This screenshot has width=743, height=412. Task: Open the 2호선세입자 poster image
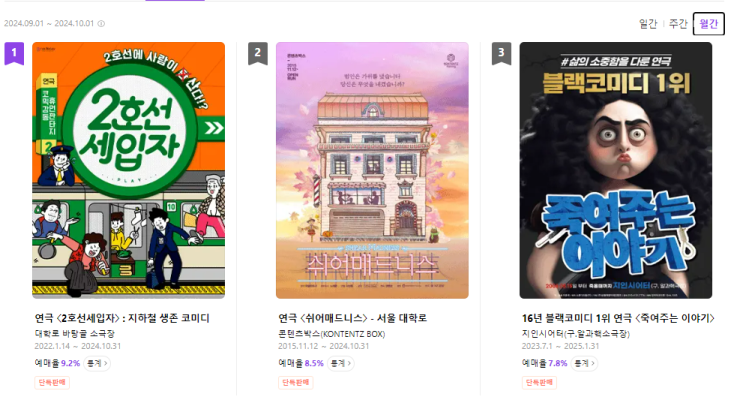128,170
